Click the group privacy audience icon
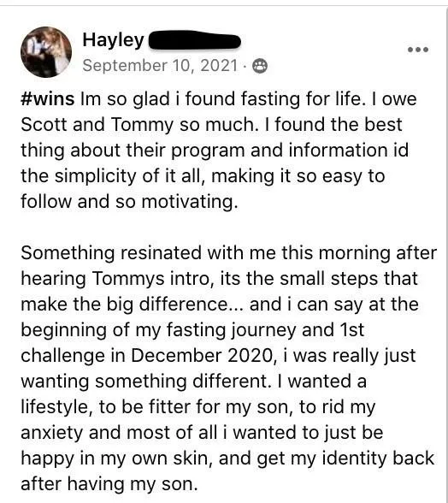Viewport: 448px width, 503px height. [x=260, y=67]
